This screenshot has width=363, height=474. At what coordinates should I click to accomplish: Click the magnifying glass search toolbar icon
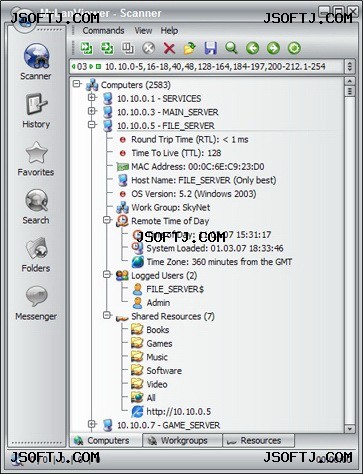pos(231,48)
